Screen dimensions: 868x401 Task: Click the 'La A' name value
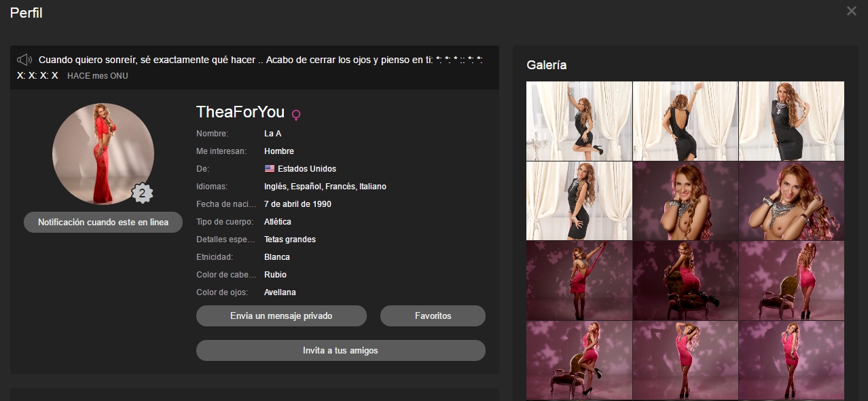coord(272,134)
